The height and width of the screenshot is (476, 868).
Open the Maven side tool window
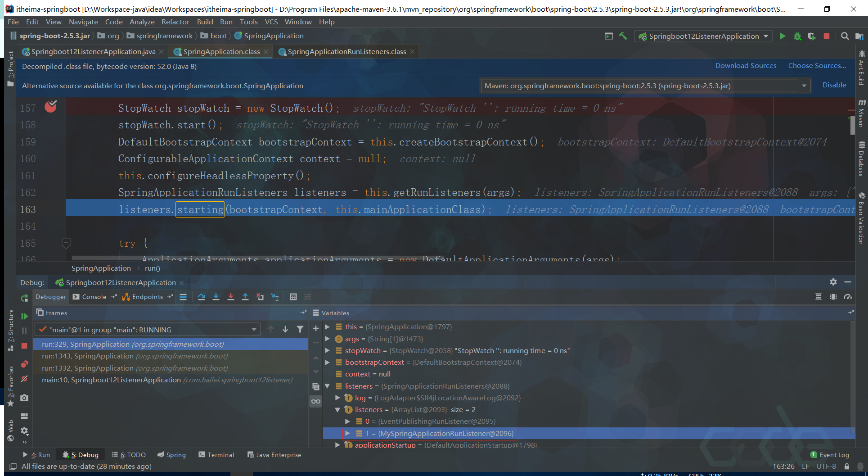(861, 113)
